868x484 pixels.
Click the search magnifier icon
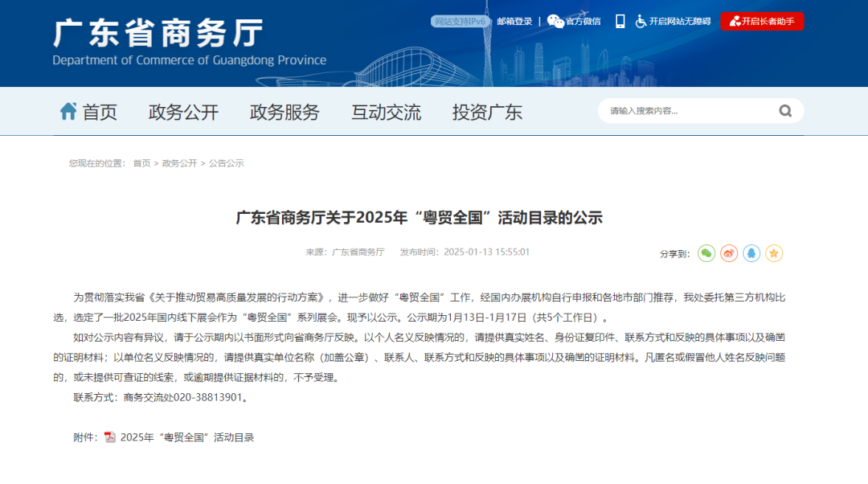[x=785, y=111]
